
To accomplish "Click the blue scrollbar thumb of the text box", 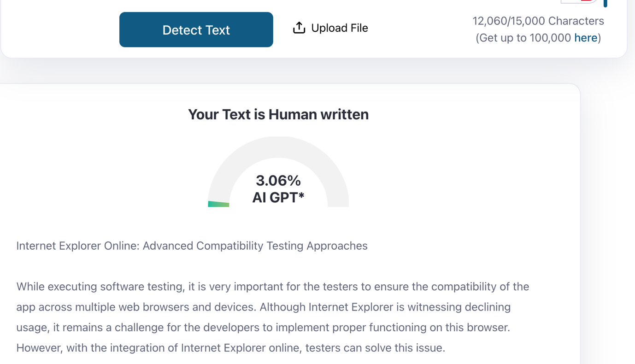I will point(606,3).
